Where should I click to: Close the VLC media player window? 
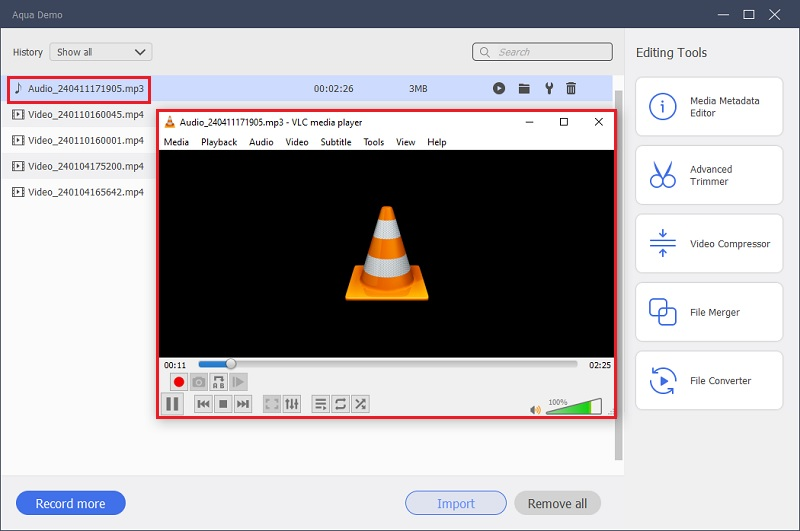(x=599, y=122)
